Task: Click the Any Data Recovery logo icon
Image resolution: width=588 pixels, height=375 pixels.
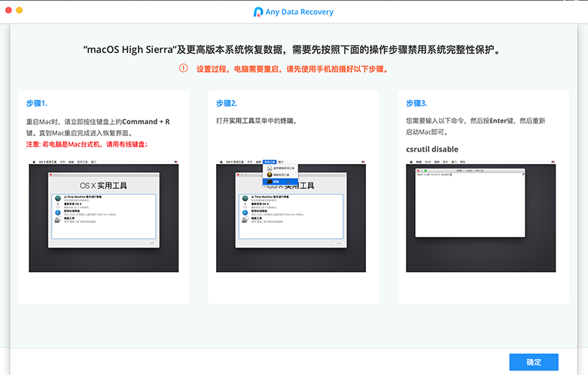Action: 258,12
